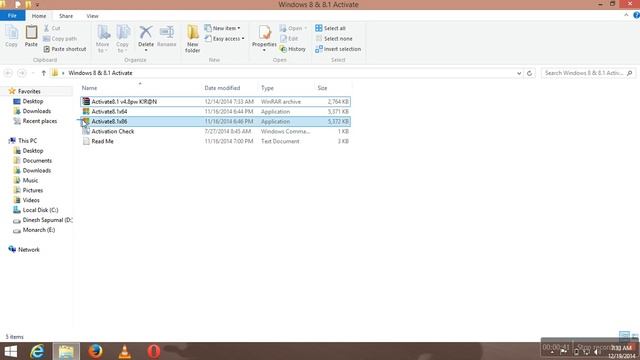Open the Move to dropdown

102,38
